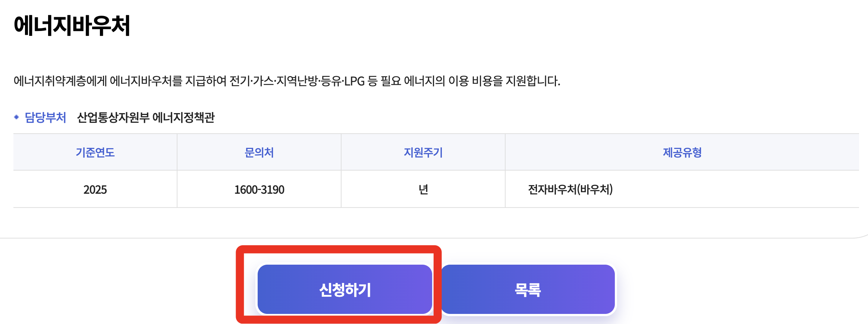868x324 pixels.
Task: Select the 기준연도 column header
Action: point(95,152)
